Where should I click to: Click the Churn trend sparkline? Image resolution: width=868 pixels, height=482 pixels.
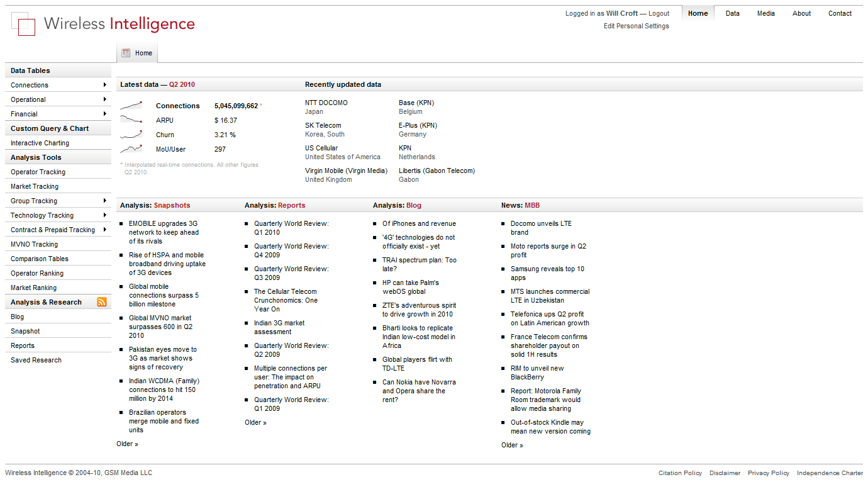click(x=131, y=135)
